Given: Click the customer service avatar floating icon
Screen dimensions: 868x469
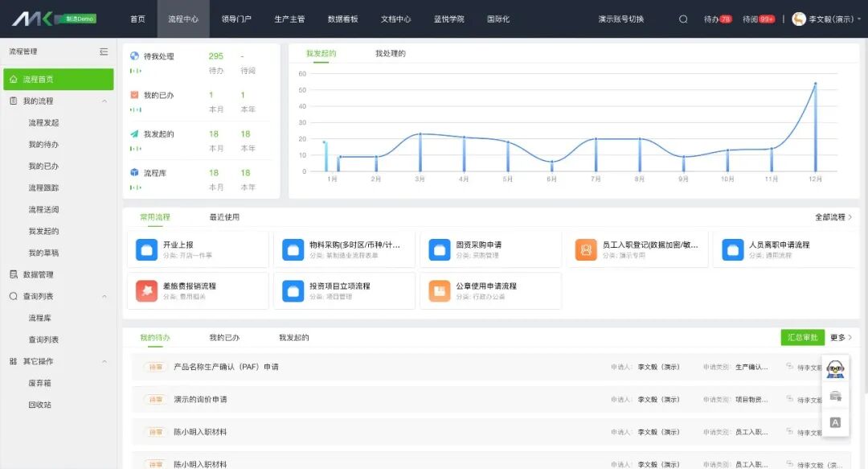Looking at the screenshot, I should pyautogui.click(x=836, y=370).
